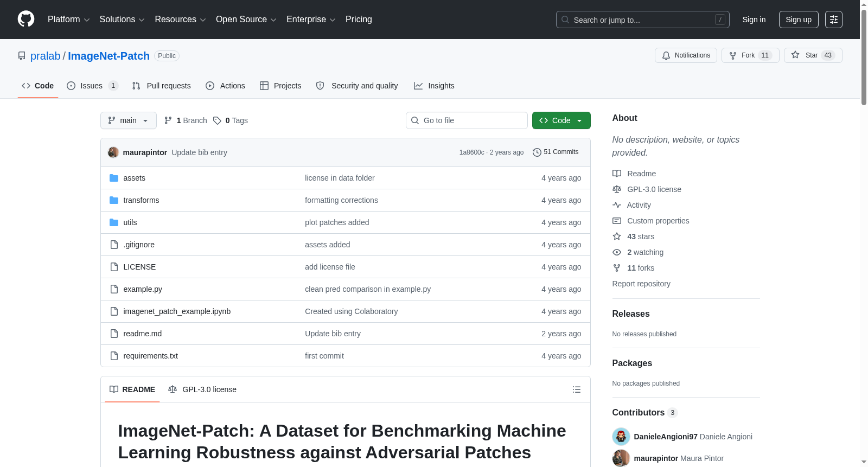Open the pralab owner link
The image size is (868, 467).
(46, 56)
